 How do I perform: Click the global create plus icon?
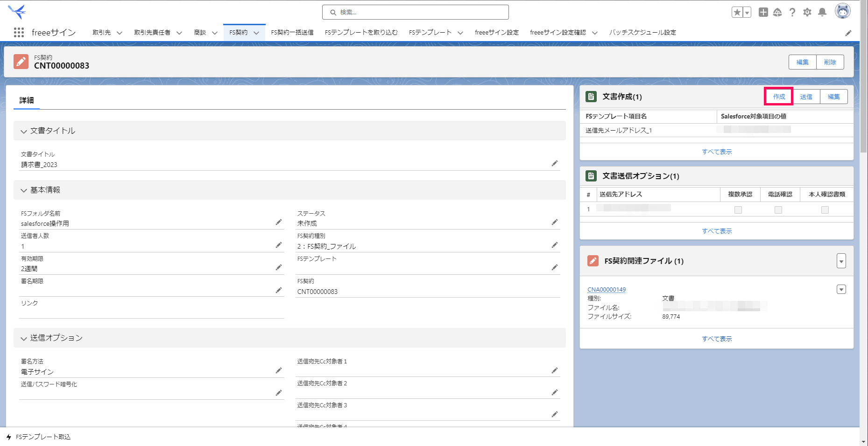[763, 12]
